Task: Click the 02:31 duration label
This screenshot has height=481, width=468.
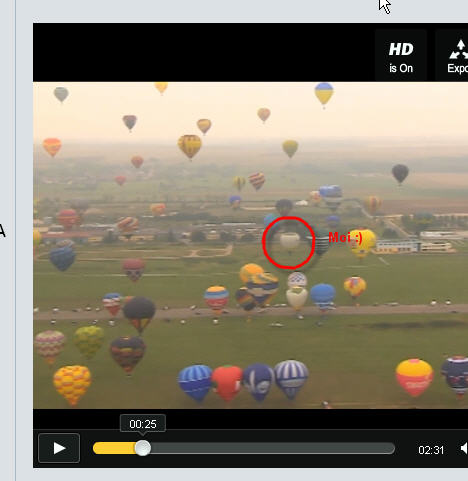Action: point(431,450)
